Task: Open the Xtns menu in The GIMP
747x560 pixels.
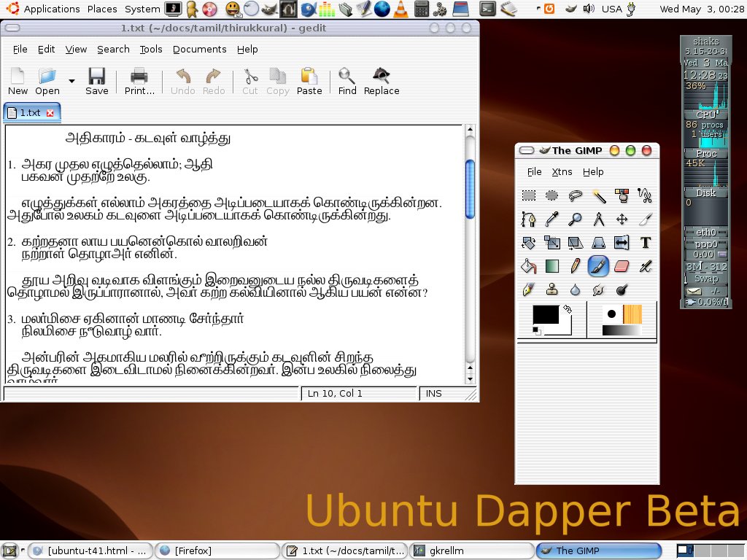Action: coord(562,172)
